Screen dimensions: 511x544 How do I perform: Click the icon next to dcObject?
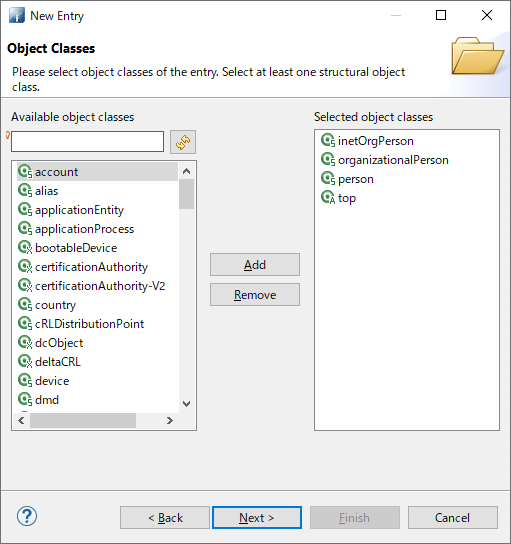25,342
